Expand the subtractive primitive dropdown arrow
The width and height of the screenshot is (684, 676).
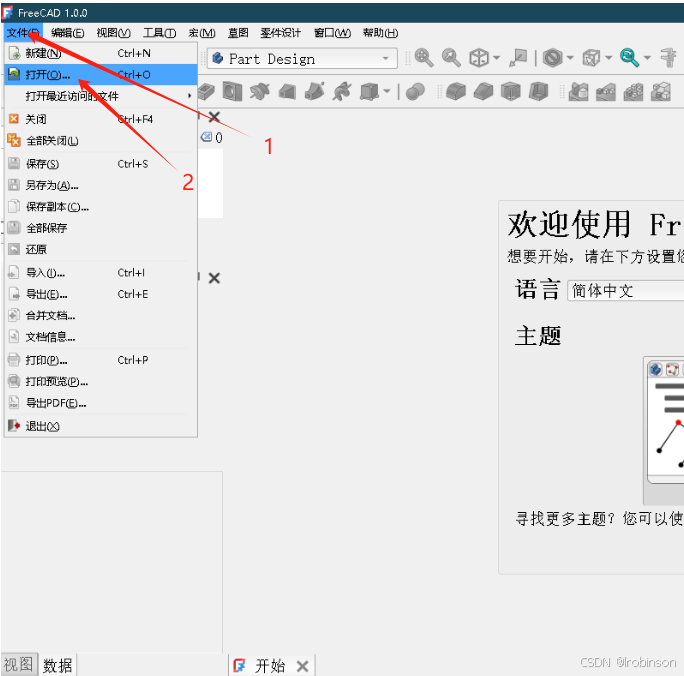[386, 92]
